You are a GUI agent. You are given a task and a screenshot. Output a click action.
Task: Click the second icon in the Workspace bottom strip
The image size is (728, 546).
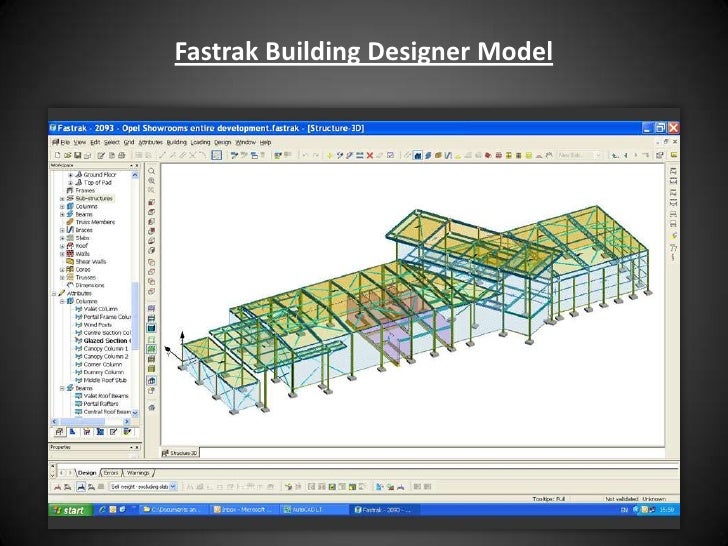pyautogui.click(x=73, y=432)
